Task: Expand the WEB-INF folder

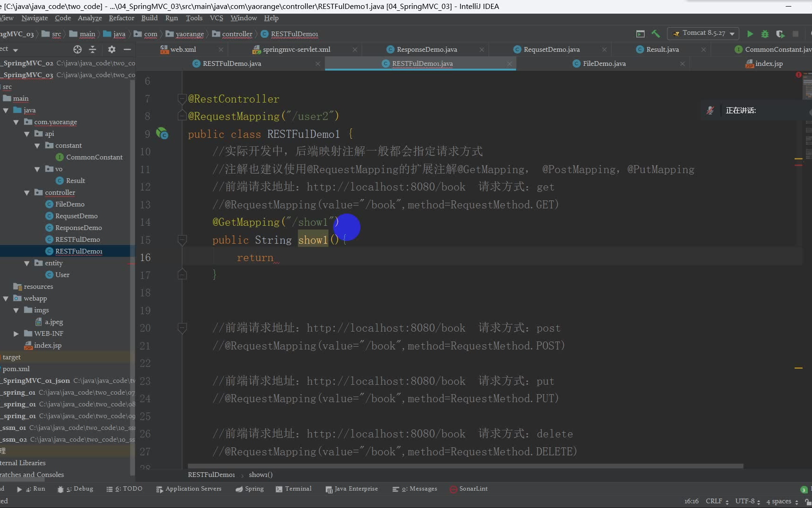Action: click(x=16, y=333)
